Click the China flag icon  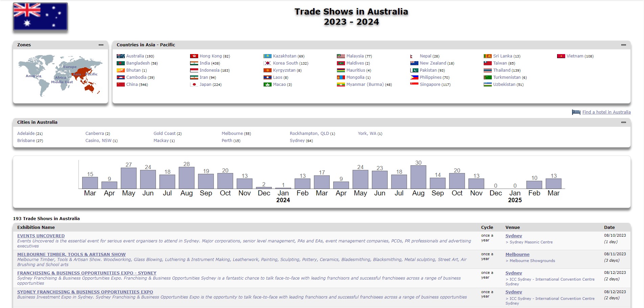click(x=121, y=85)
